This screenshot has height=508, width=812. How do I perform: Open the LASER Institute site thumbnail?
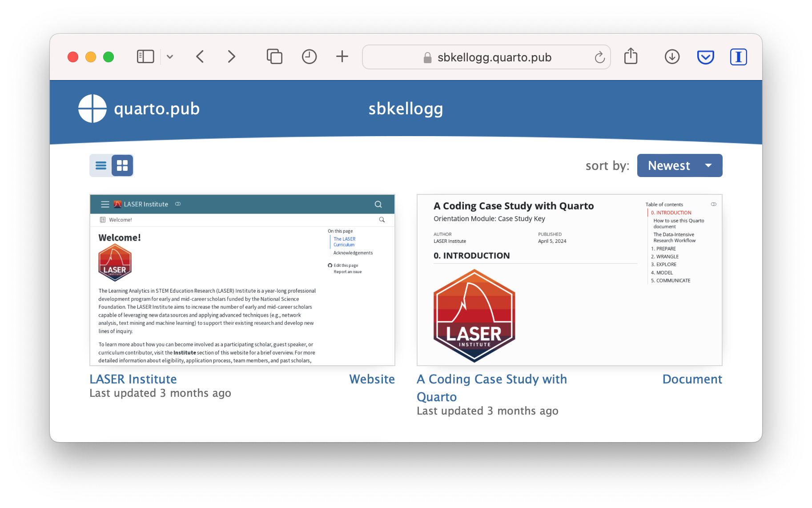[x=242, y=280]
